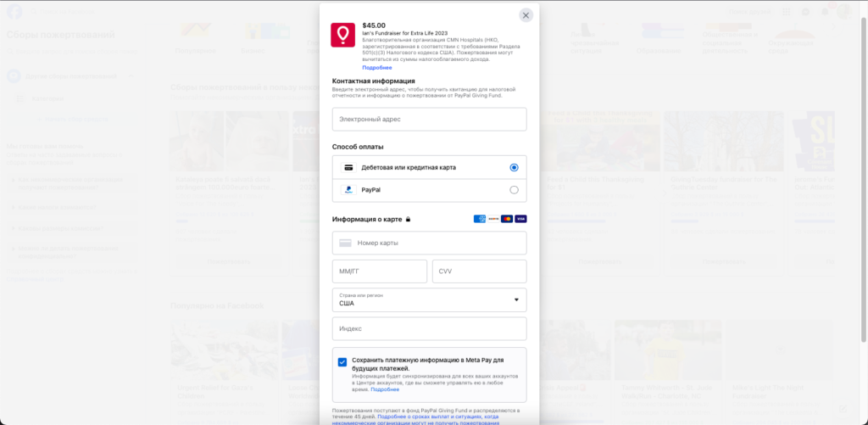868x425 pixels.
Task: Open the Страна или регион dropdown
Action: point(429,299)
